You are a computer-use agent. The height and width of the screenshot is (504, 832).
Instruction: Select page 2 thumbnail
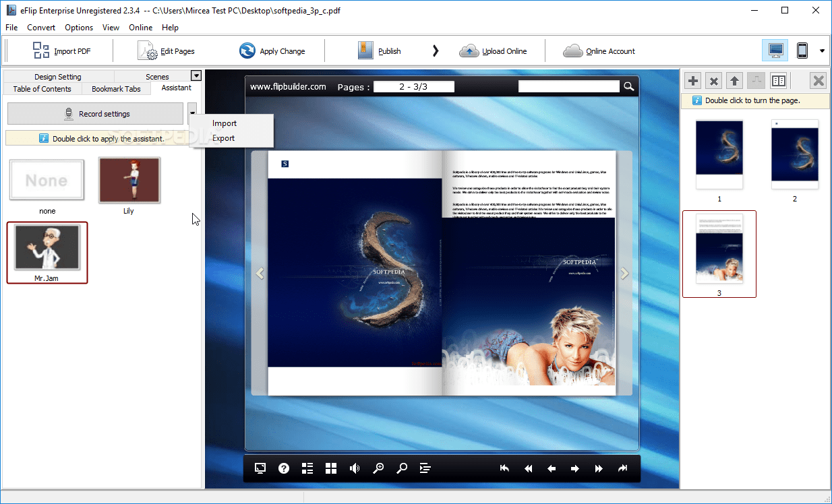795,155
